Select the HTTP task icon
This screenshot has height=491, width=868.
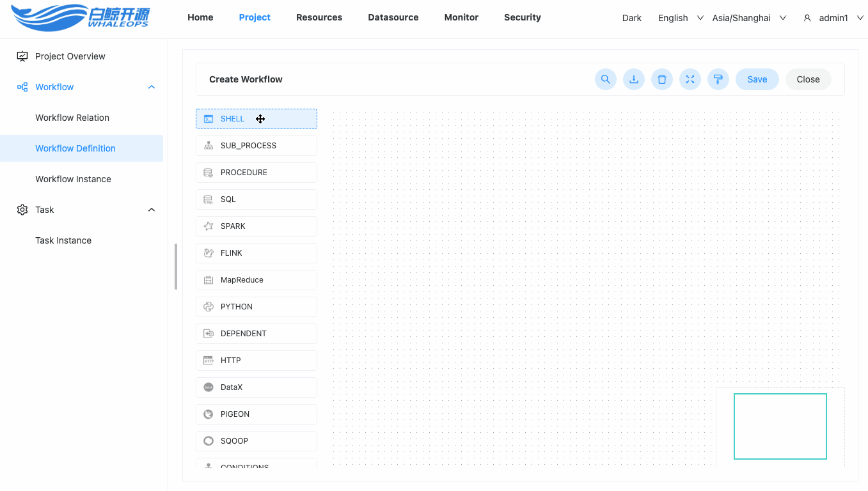click(209, 361)
